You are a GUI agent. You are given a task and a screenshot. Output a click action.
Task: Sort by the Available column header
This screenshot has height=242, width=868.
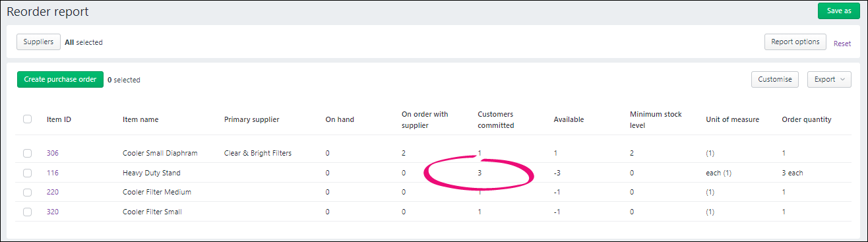coord(569,119)
